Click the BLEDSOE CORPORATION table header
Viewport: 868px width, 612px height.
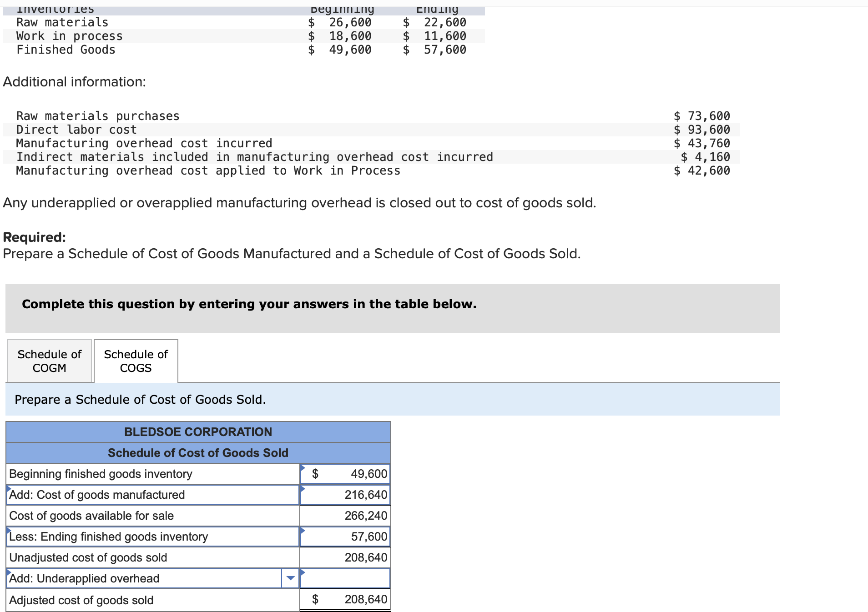tap(198, 432)
